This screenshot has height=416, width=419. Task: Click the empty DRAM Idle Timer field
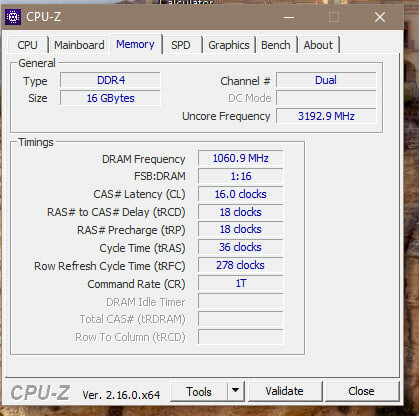pyautogui.click(x=240, y=301)
